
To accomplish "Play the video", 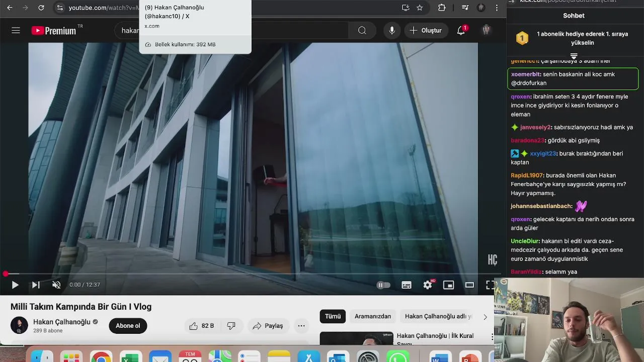I will coord(15,285).
